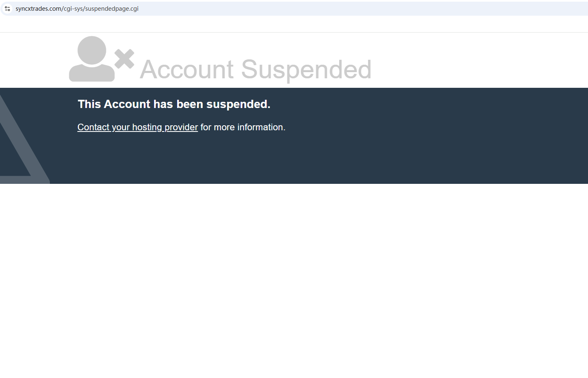
Task: Click the site information icon in address bar
Action: (x=7, y=9)
